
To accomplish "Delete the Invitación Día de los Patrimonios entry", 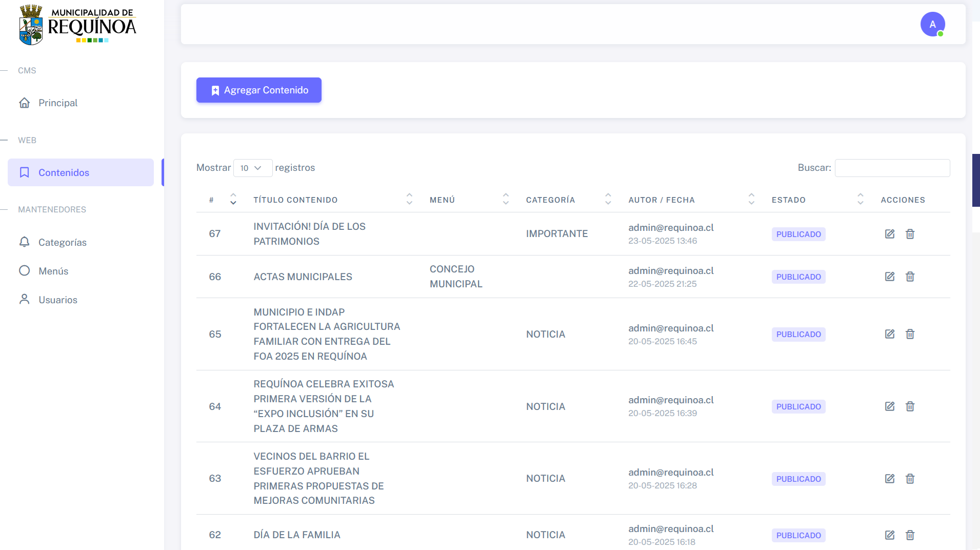I will tap(910, 234).
